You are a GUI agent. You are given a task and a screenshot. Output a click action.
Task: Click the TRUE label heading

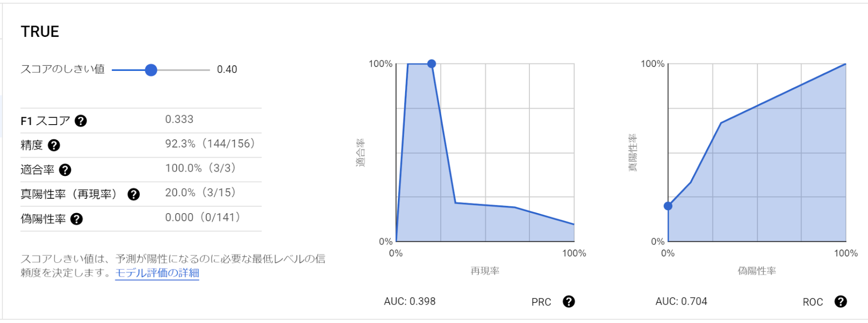(x=40, y=32)
